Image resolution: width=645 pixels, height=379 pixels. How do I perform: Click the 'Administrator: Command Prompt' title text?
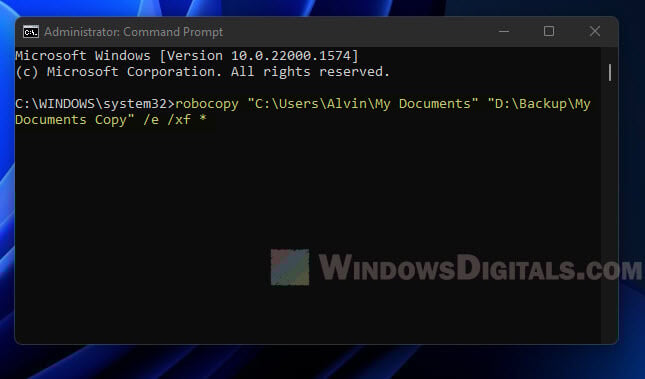tap(133, 32)
